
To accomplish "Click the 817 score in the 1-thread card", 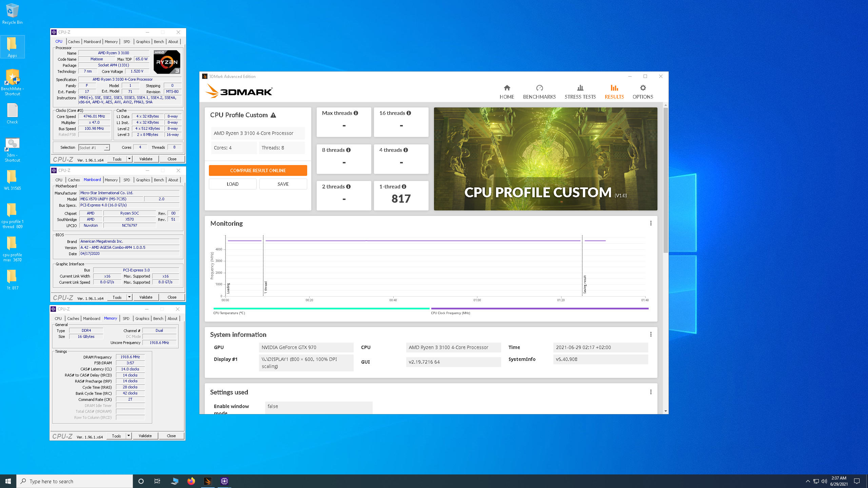I will tap(401, 199).
